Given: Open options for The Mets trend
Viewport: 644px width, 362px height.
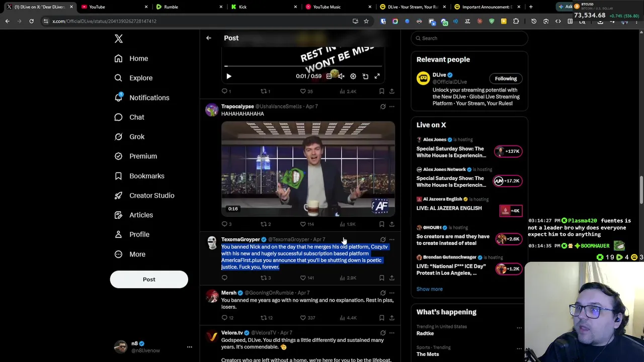Looking at the screenshot, I should pyautogui.click(x=519, y=348).
